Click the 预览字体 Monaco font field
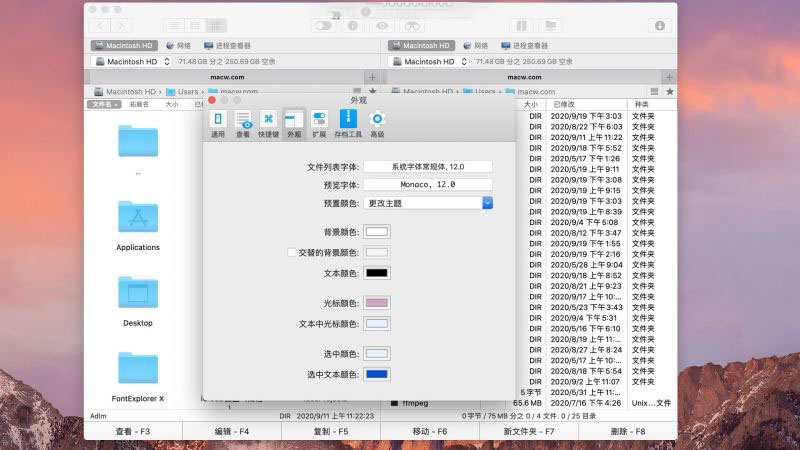 [x=428, y=185]
